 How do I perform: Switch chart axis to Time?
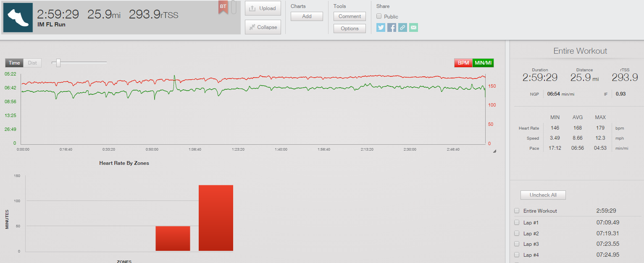coord(14,63)
